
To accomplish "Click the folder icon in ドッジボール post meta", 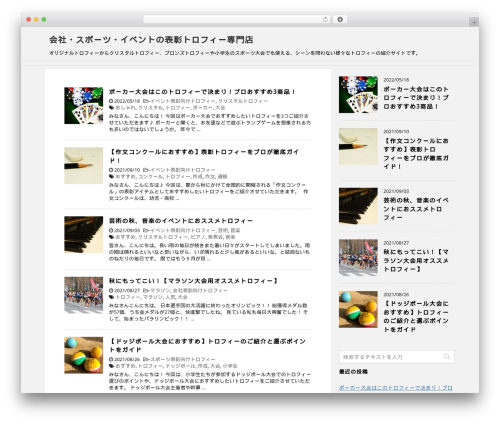I will click(146, 359).
